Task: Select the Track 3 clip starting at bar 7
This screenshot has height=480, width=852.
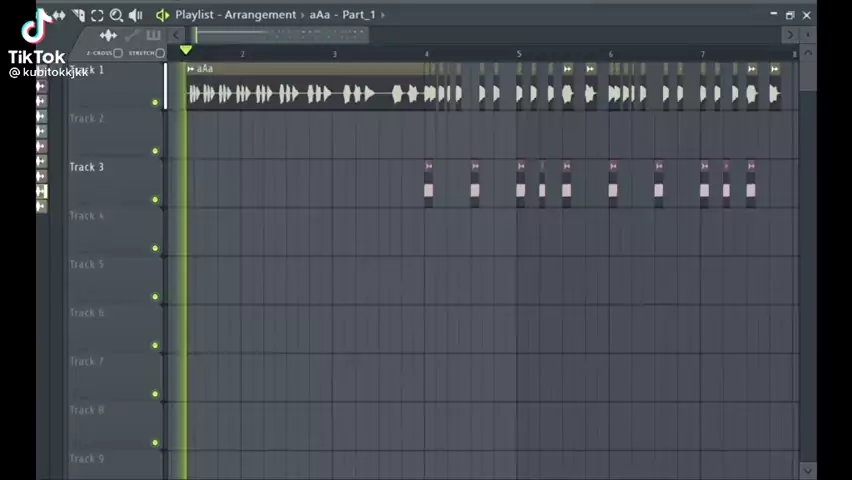Action: coord(705,184)
